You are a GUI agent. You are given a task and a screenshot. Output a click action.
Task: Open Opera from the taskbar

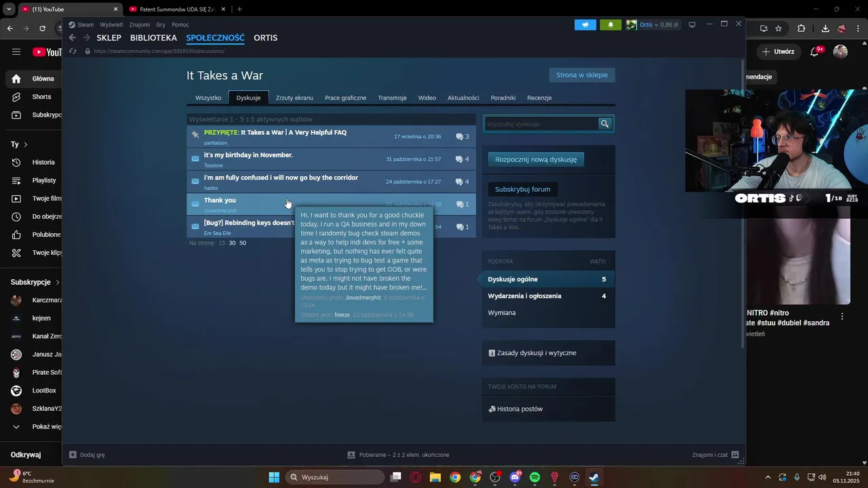click(x=415, y=477)
